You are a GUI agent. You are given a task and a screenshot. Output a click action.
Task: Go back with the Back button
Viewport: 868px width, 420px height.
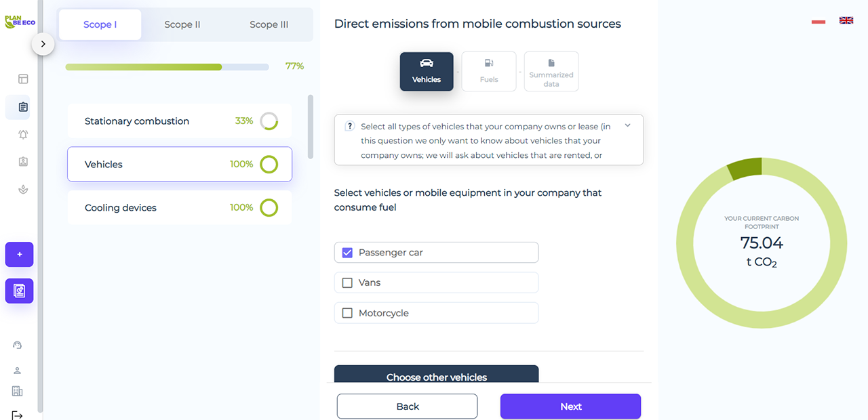pos(408,406)
